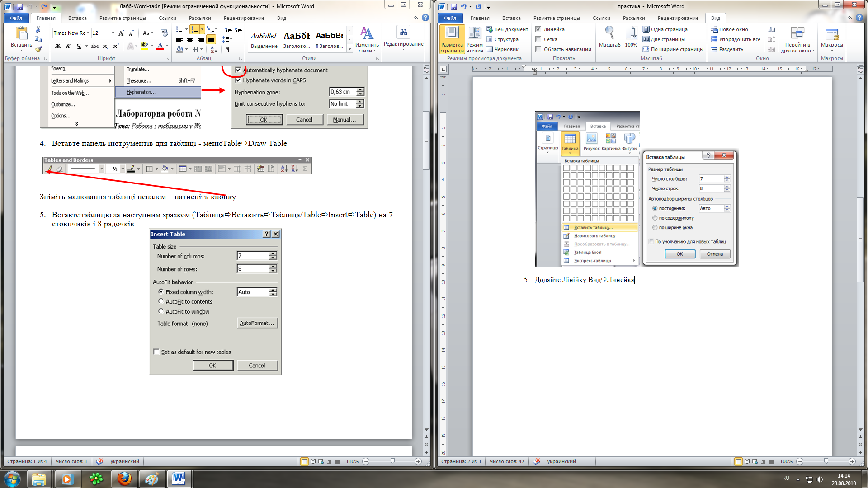Click Черновик draft view button
The height and width of the screenshot is (488, 868).
[x=503, y=49]
